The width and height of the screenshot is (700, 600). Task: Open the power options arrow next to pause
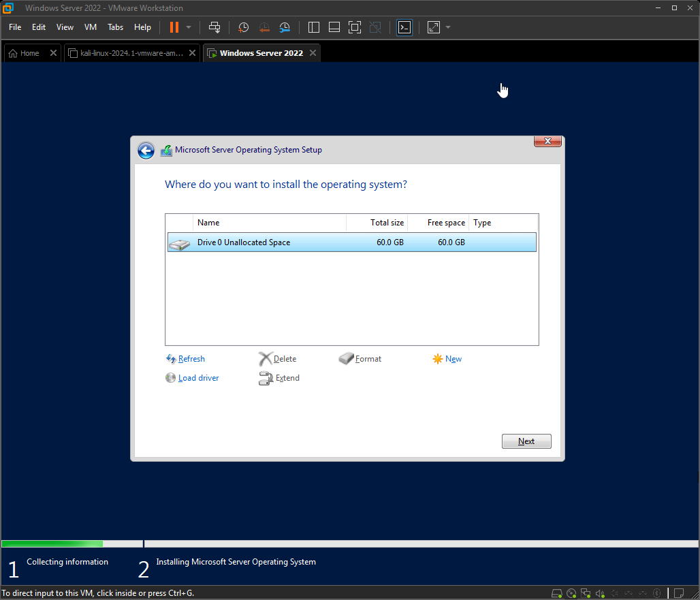tap(189, 27)
